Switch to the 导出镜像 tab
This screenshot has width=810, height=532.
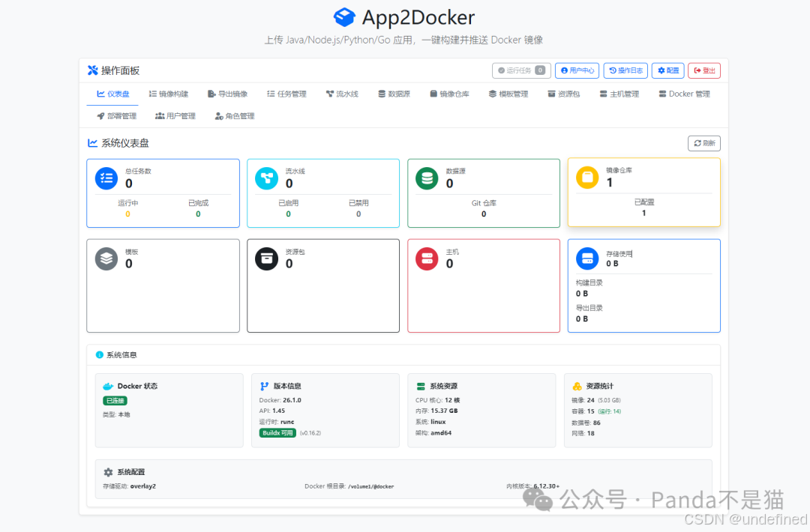(227, 94)
